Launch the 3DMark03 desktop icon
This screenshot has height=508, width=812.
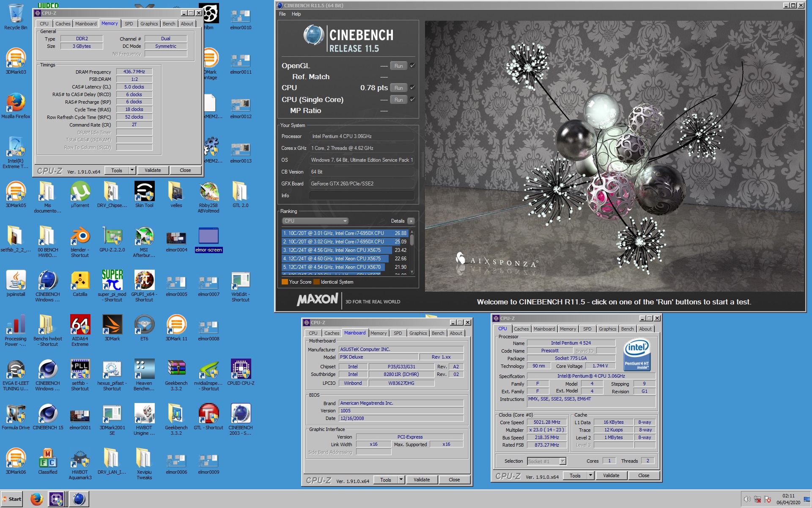tap(16, 61)
